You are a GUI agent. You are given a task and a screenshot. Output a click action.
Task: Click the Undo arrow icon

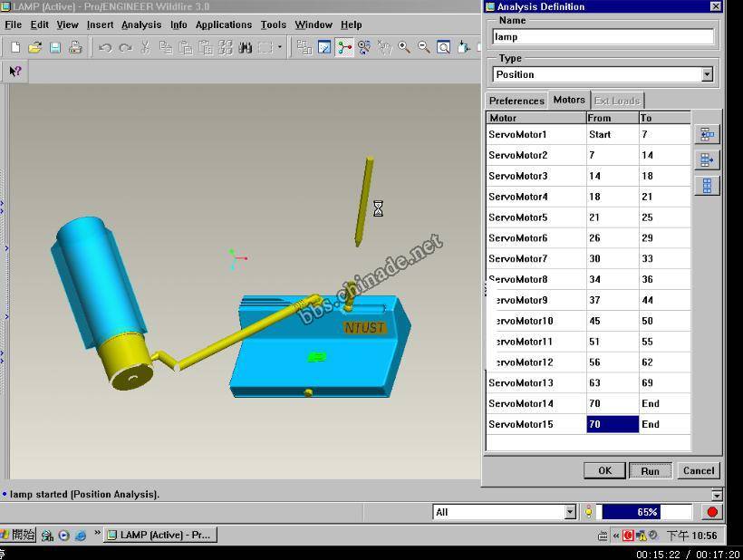105,47
